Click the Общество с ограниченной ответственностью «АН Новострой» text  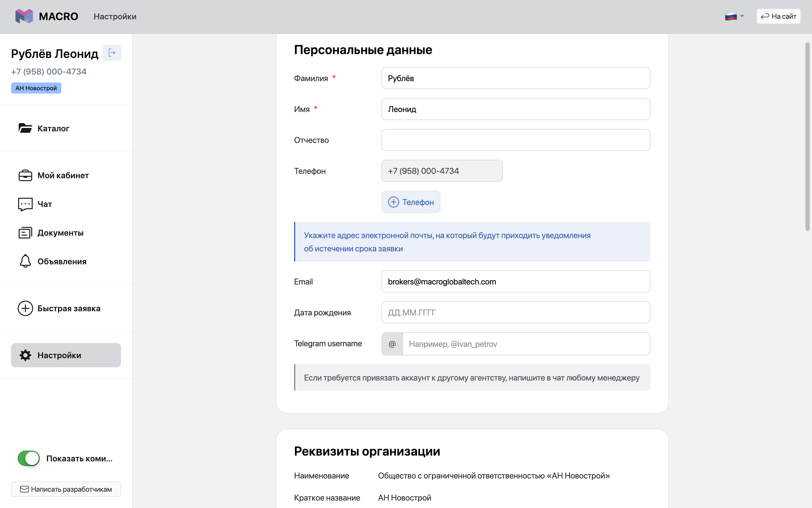[494, 476]
